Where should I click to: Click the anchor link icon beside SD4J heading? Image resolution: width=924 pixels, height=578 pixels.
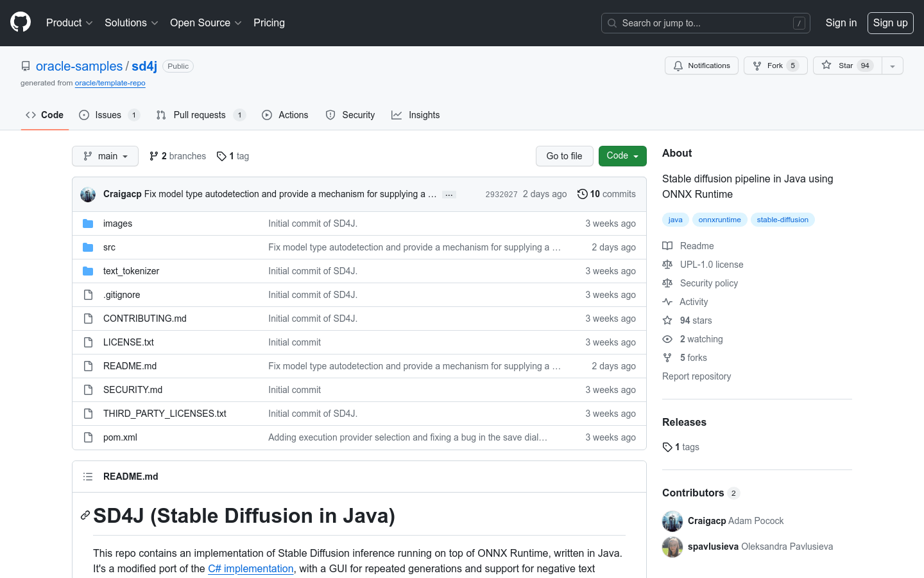pos(85,516)
